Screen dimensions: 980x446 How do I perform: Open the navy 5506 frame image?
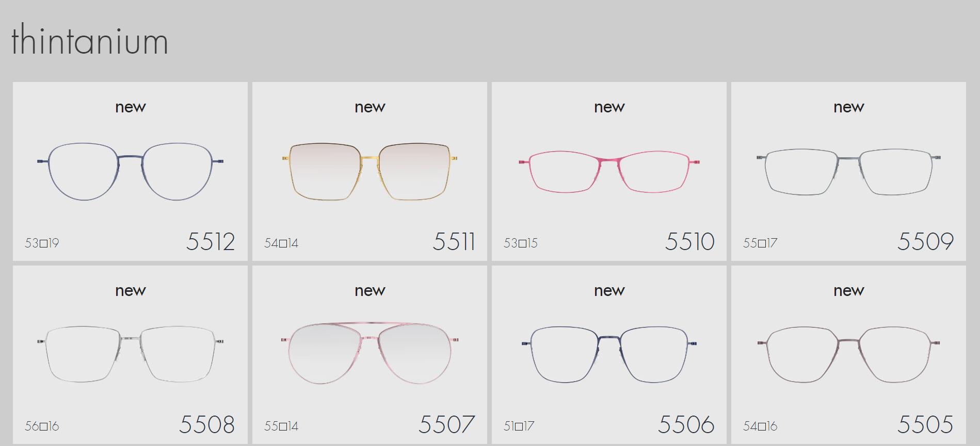click(x=609, y=354)
